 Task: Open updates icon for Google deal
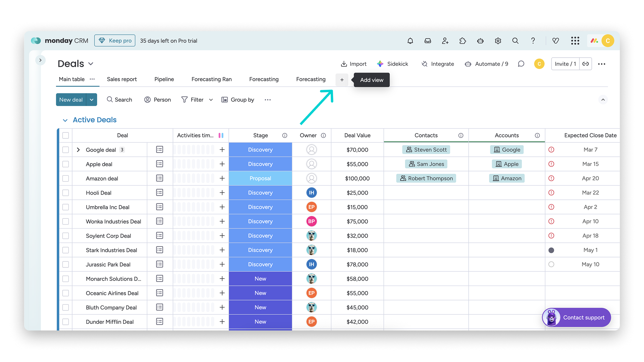(x=160, y=149)
